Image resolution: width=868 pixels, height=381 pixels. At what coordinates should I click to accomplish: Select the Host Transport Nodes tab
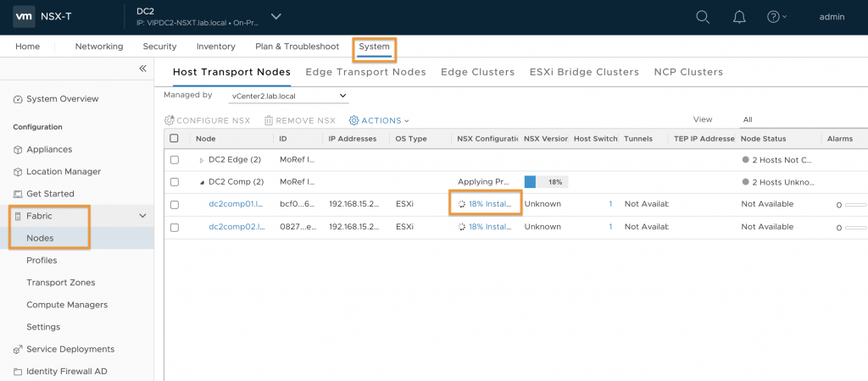click(231, 72)
